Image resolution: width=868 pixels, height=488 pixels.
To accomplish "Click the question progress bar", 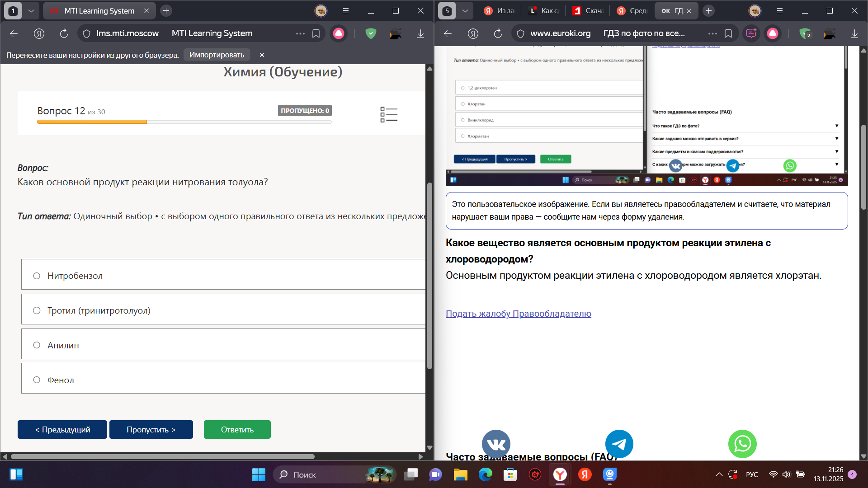I will (x=184, y=122).
